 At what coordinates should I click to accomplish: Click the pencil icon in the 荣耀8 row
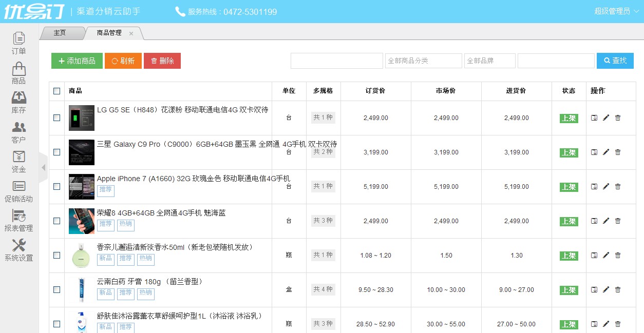click(606, 221)
